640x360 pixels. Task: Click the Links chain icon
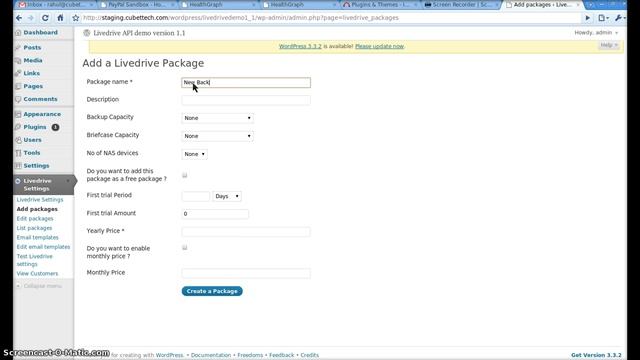tap(18, 73)
